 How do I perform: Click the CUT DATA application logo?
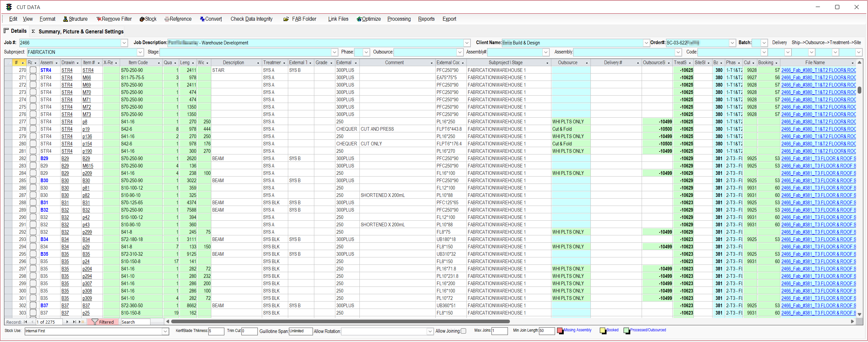pyautogui.click(x=9, y=7)
